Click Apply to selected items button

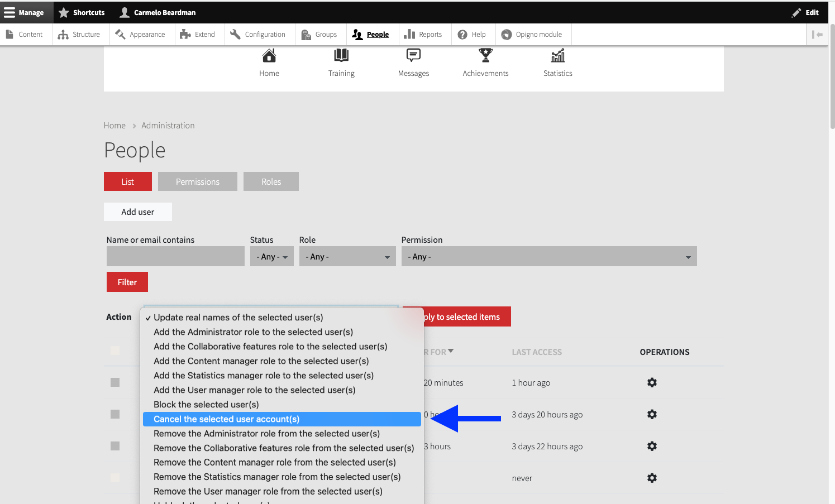(467, 316)
